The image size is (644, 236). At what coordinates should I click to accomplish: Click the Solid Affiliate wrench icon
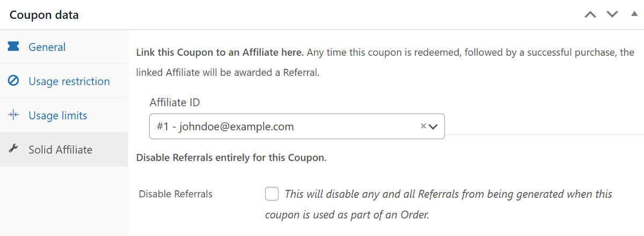pos(13,149)
